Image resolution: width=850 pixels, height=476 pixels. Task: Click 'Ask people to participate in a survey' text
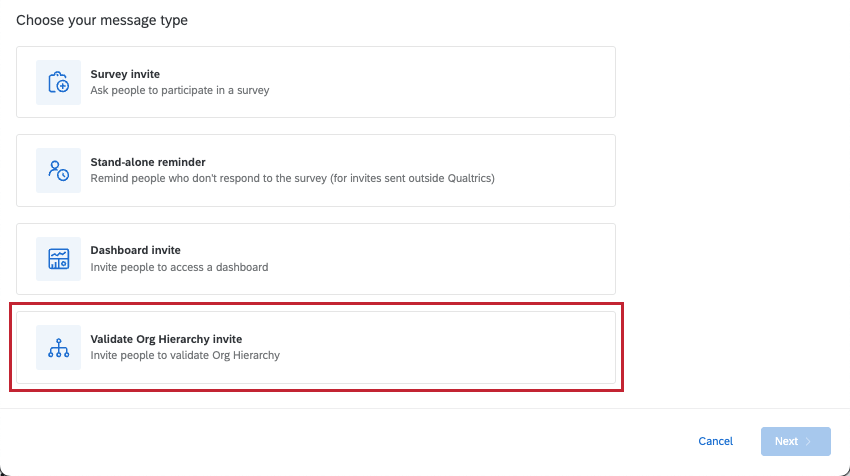coord(180,90)
